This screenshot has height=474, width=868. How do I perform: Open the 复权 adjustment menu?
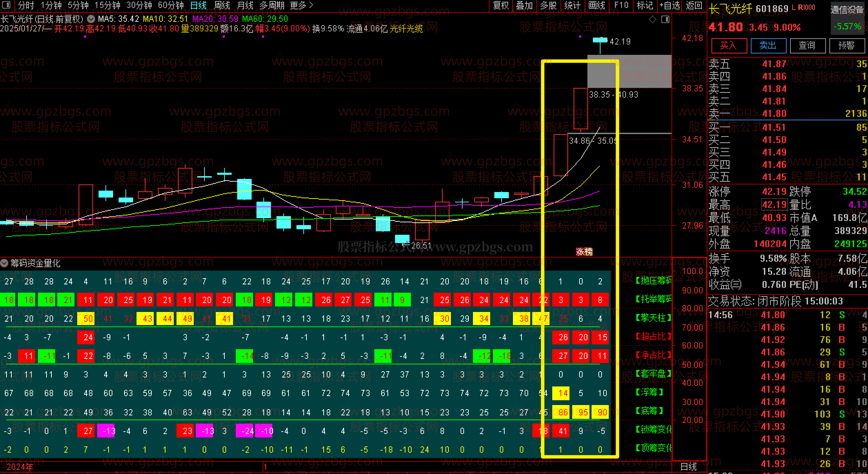click(x=501, y=5)
